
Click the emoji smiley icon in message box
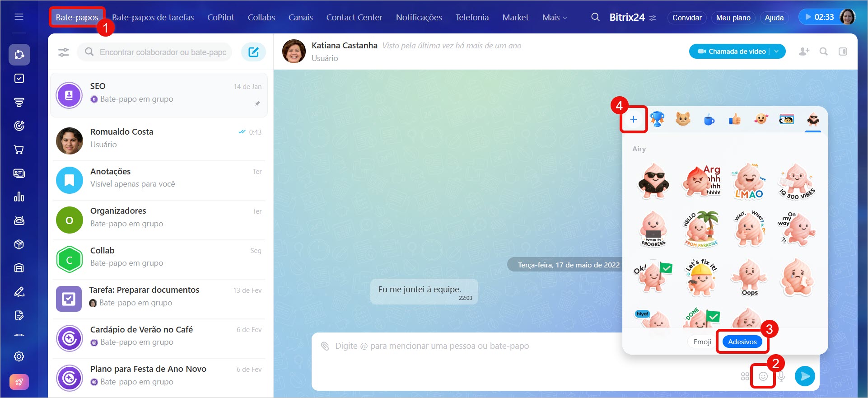[763, 376]
